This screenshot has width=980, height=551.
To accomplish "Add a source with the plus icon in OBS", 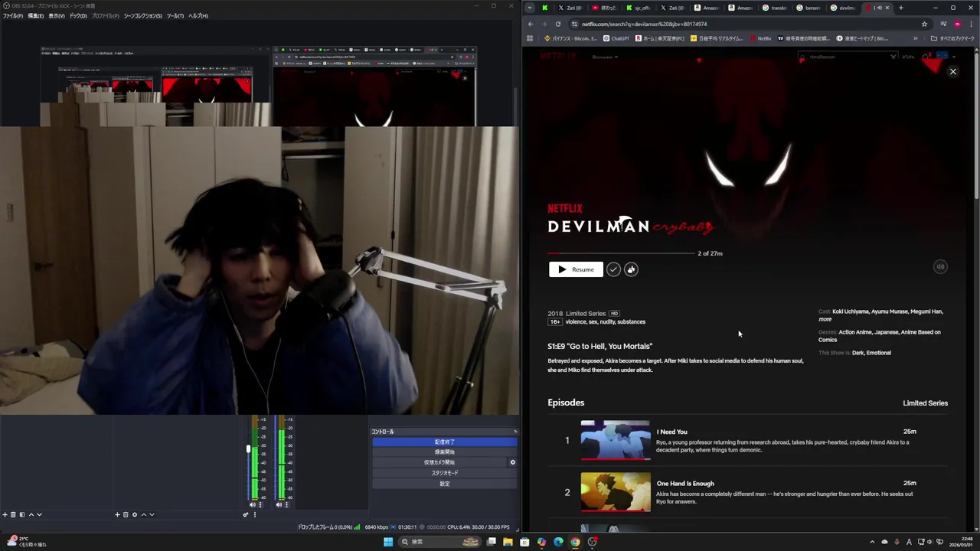I will (117, 515).
